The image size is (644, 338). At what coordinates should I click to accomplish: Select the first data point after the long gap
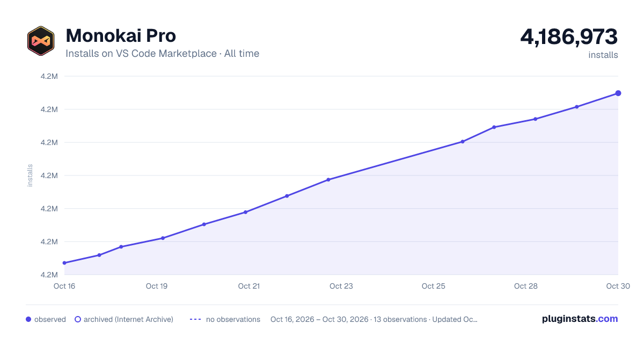tap(463, 142)
